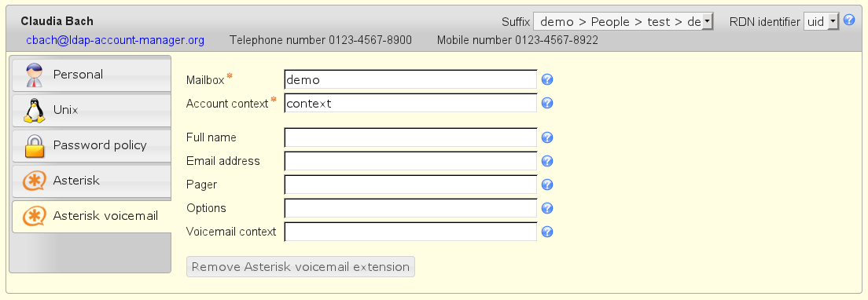Image resolution: width=868 pixels, height=300 pixels.
Task: Show help icon next to Email address
Action: coord(547,161)
